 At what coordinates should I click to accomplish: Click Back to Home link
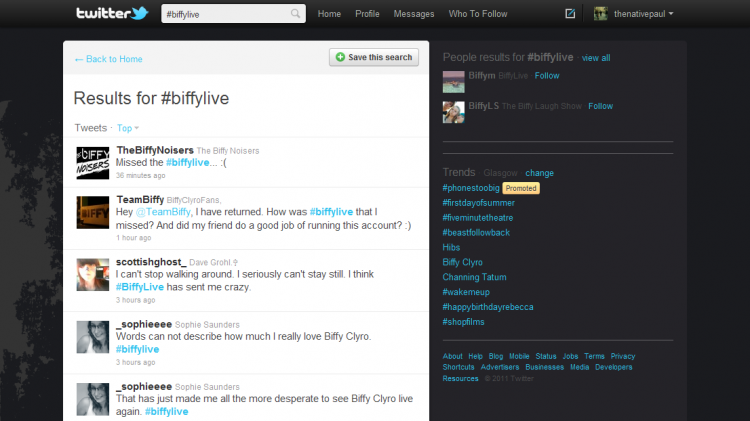point(109,59)
